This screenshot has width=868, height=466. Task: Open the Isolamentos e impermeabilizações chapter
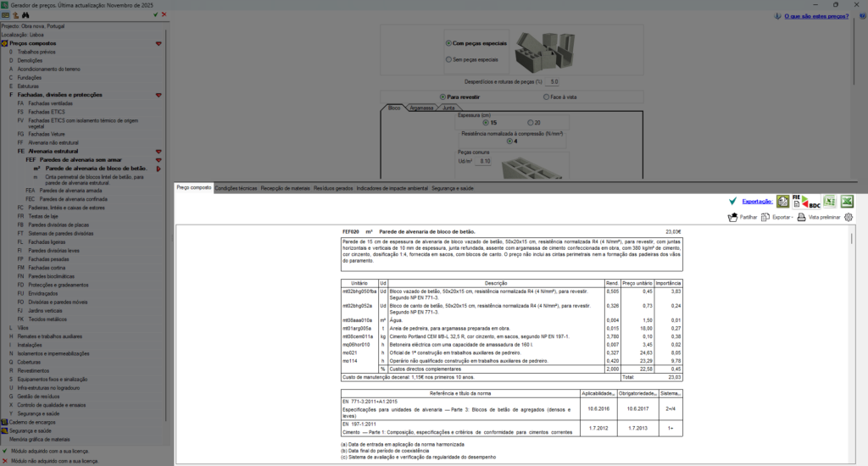click(x=53, y=353)
